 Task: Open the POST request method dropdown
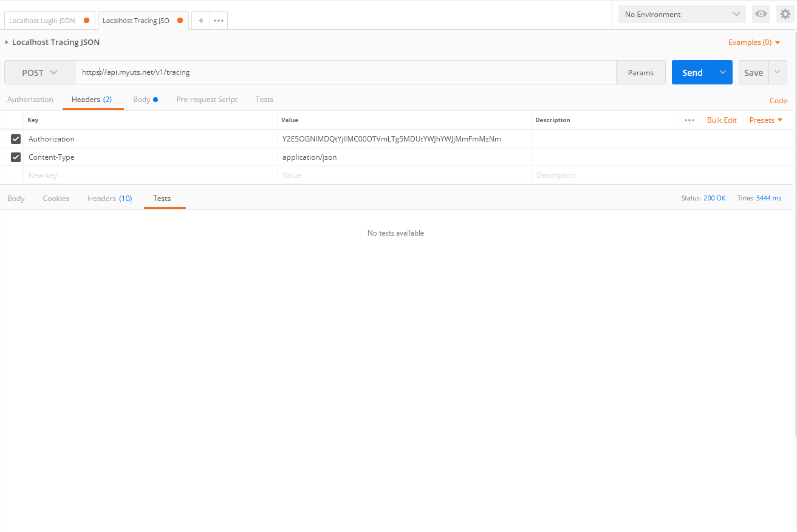[39, 72]
